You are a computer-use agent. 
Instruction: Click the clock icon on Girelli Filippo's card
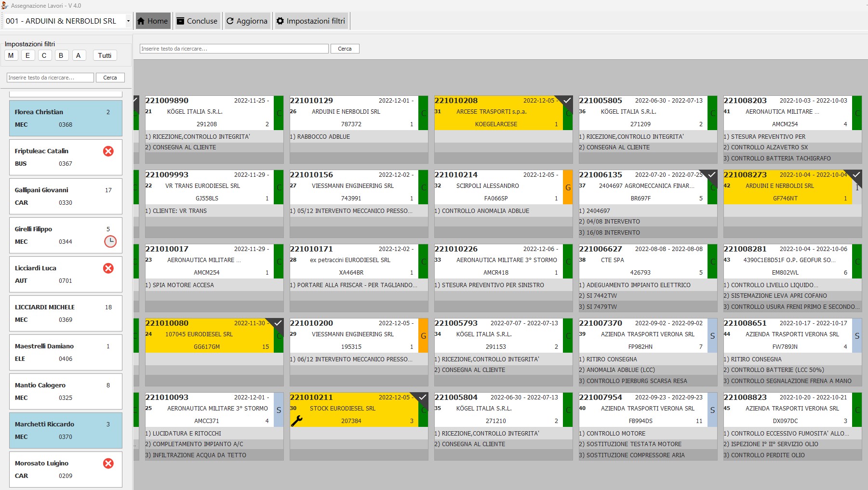[x=110, y=241]
